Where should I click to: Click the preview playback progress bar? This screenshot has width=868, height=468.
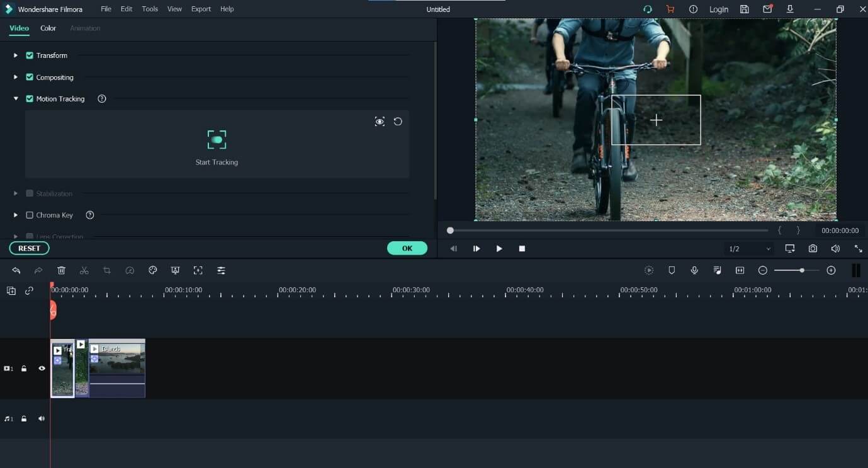(607, 231)
